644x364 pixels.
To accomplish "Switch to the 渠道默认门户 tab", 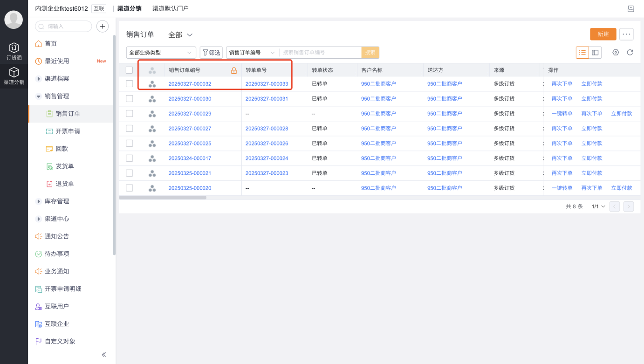I will tap(171, 8).
